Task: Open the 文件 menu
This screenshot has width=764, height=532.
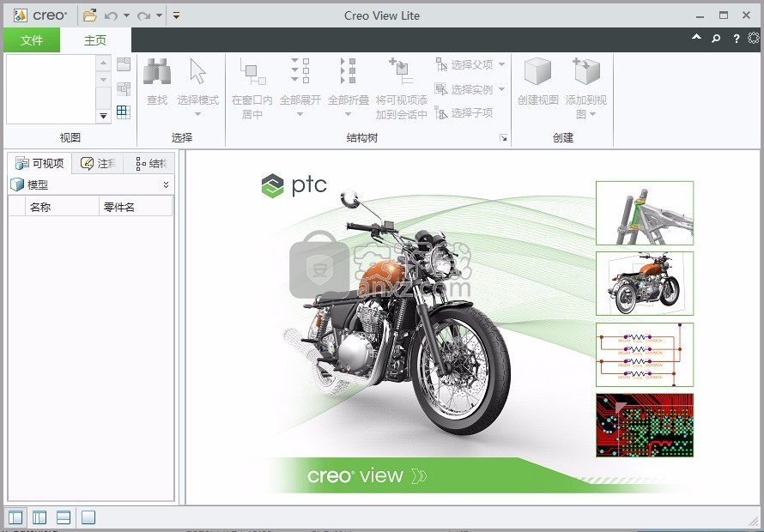Action: tap(32, 40)
